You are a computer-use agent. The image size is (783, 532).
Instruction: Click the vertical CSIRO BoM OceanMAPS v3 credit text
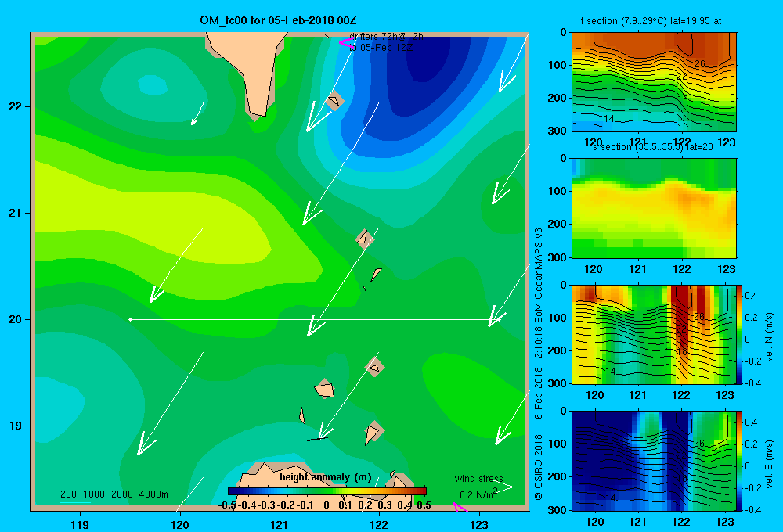point(539,365)
